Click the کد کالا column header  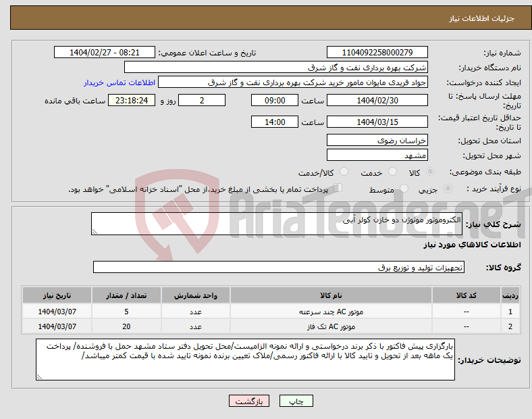coord(467,295)
